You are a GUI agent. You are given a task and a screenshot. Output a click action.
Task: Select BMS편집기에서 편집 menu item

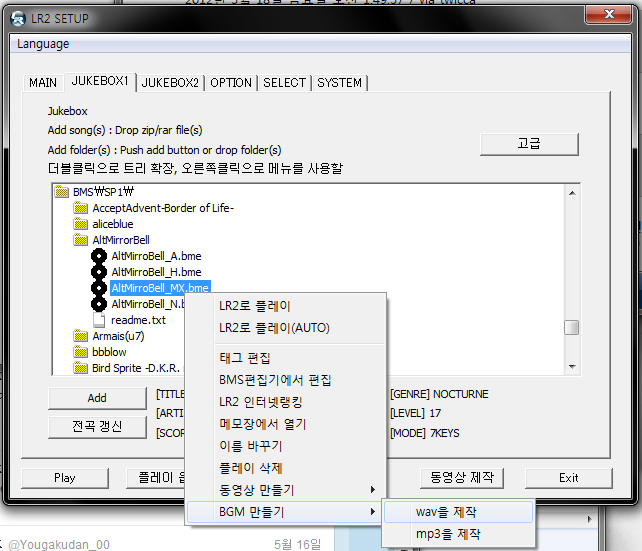coord(287,380)
